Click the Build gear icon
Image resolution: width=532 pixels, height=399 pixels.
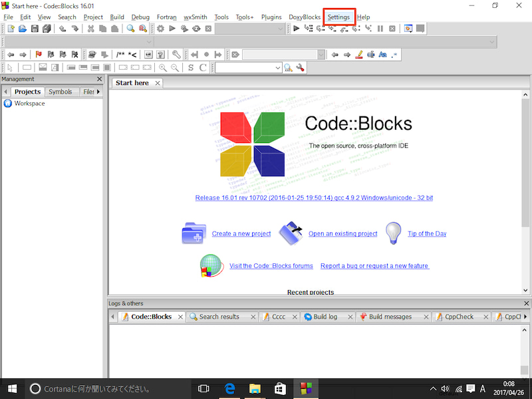(160, 29)
